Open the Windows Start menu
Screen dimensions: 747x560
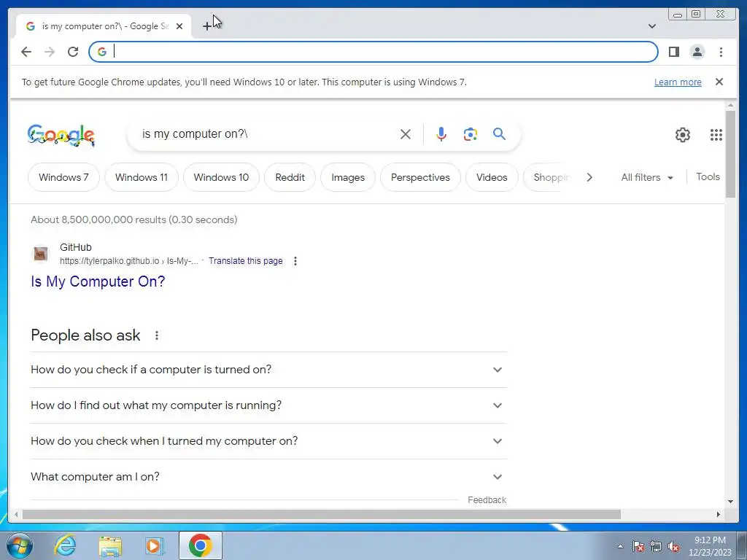(x=20, y=545)
